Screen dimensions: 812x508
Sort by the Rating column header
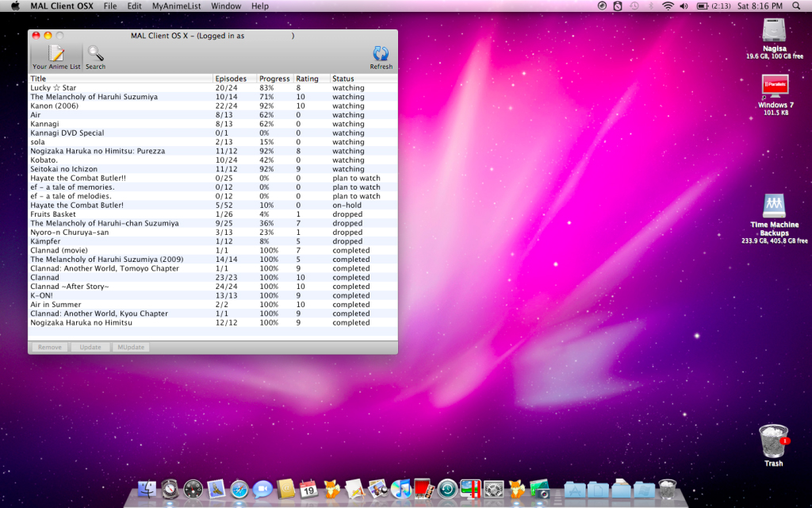(312, 79)
